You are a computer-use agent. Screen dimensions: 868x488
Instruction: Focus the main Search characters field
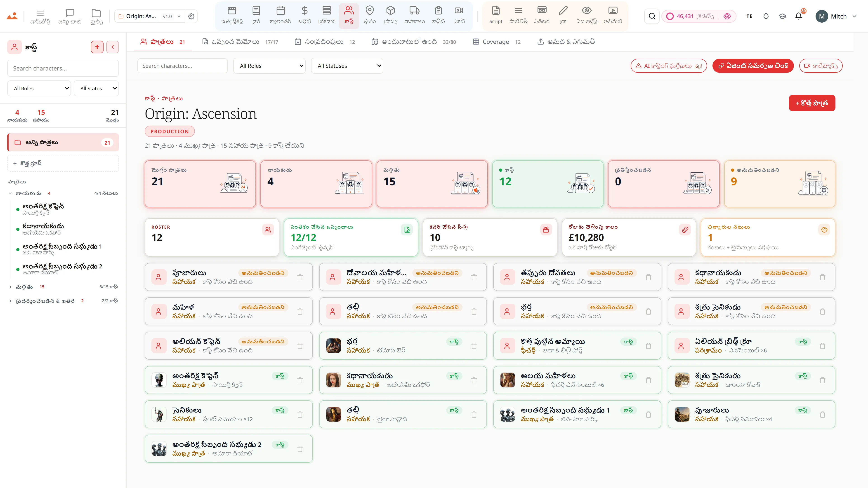(182, 66)
